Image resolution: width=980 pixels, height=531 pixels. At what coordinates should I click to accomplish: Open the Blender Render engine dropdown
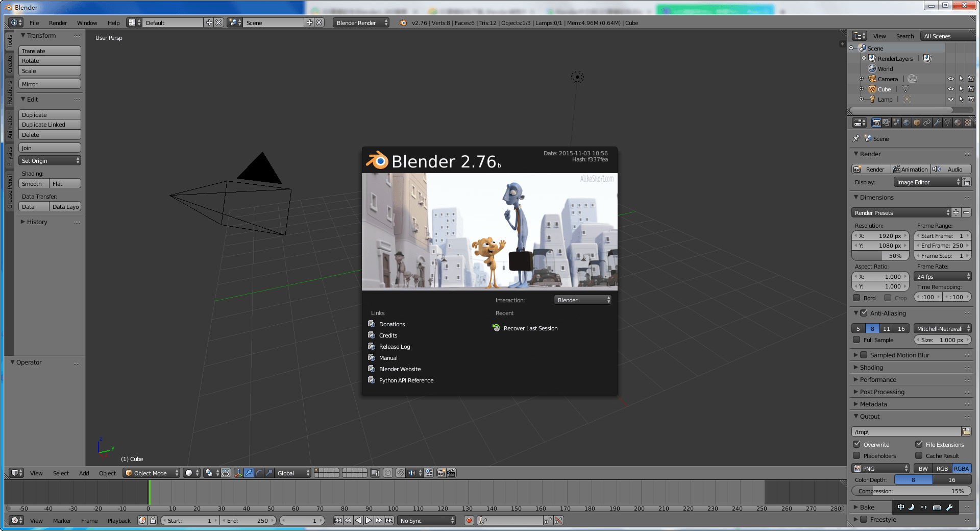pos(361,22)
